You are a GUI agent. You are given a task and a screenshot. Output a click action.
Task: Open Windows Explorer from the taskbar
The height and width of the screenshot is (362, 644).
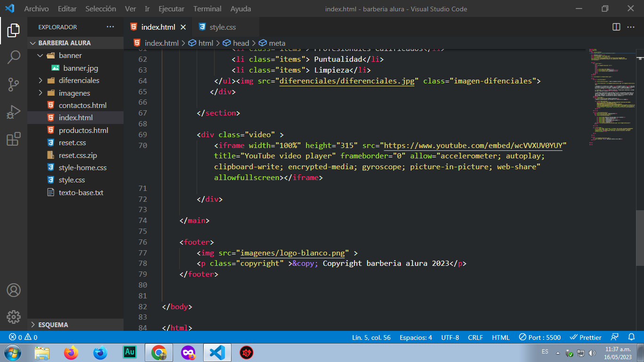click(42, 353)
